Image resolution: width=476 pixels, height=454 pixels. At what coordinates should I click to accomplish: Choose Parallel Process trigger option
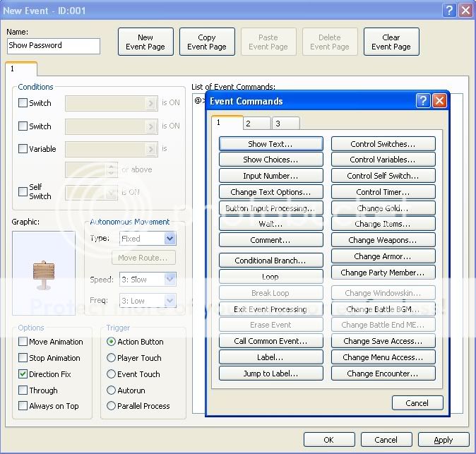111,406
